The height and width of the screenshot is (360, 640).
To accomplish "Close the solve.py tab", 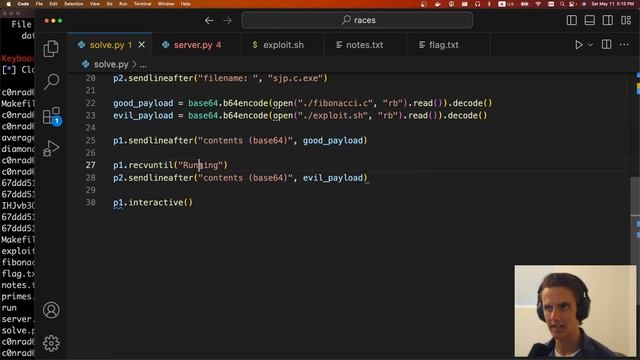I will [142, 45].
